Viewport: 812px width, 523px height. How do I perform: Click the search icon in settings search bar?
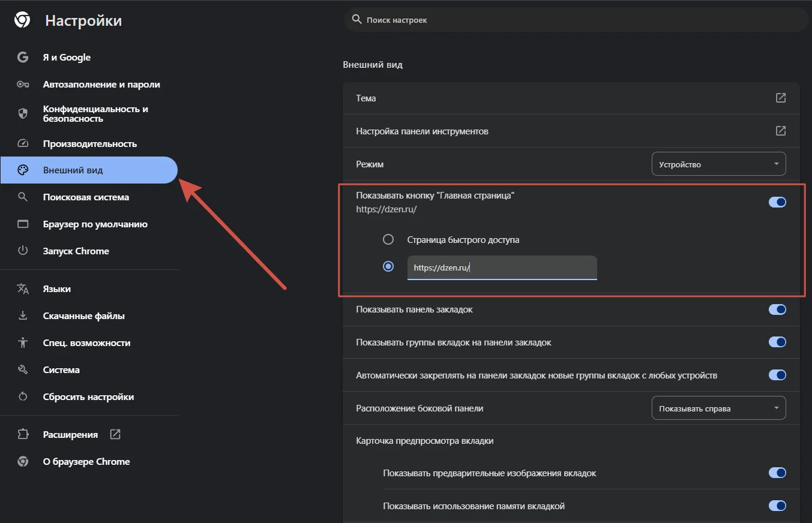[x=356, y=20]
